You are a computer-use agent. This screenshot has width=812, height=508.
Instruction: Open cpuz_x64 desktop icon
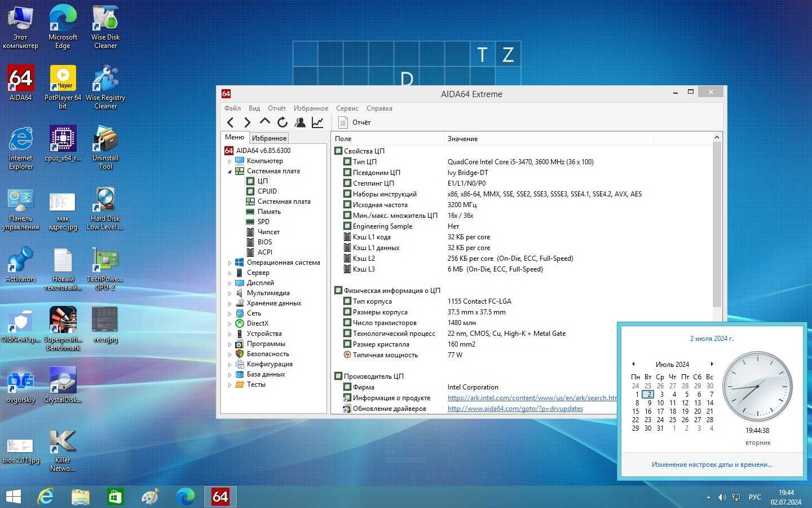point(63,144)
